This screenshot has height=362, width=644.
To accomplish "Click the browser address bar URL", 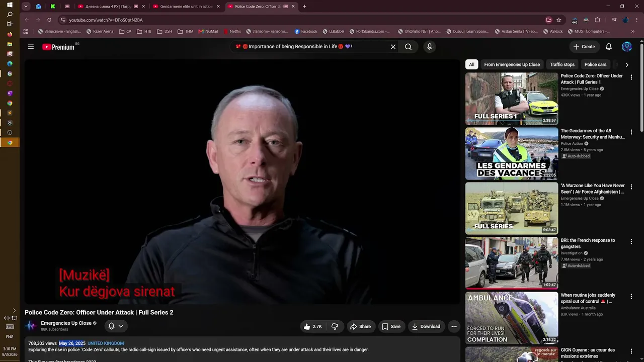I will pyautogui.click(x=106, y=20).
